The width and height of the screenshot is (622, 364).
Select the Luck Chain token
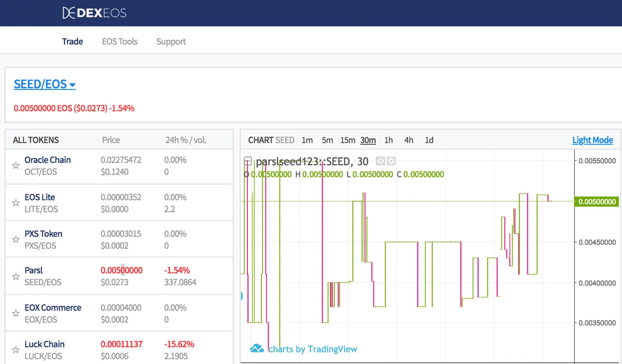44,344
